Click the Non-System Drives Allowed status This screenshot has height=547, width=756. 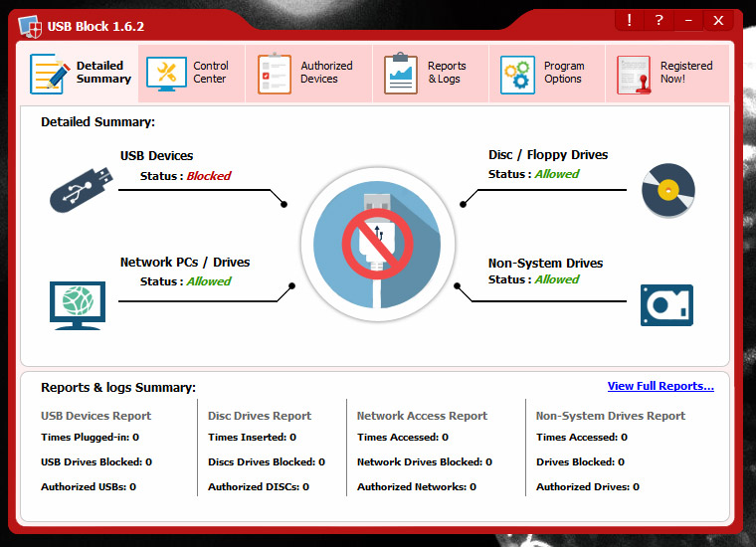[x=557, y=279]
